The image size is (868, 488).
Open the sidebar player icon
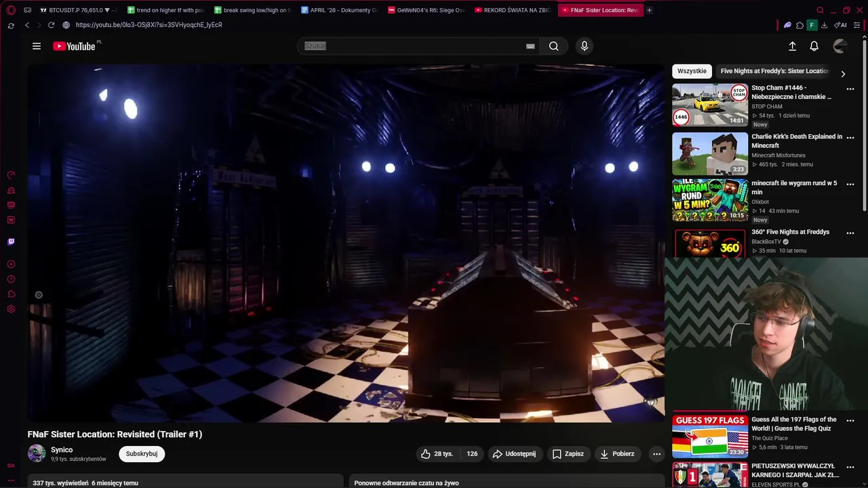tap(11, 264)
